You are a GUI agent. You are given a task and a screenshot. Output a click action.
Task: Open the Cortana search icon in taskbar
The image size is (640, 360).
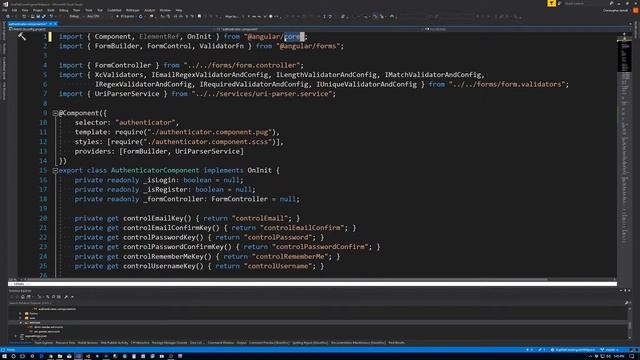tap(13, 356)
